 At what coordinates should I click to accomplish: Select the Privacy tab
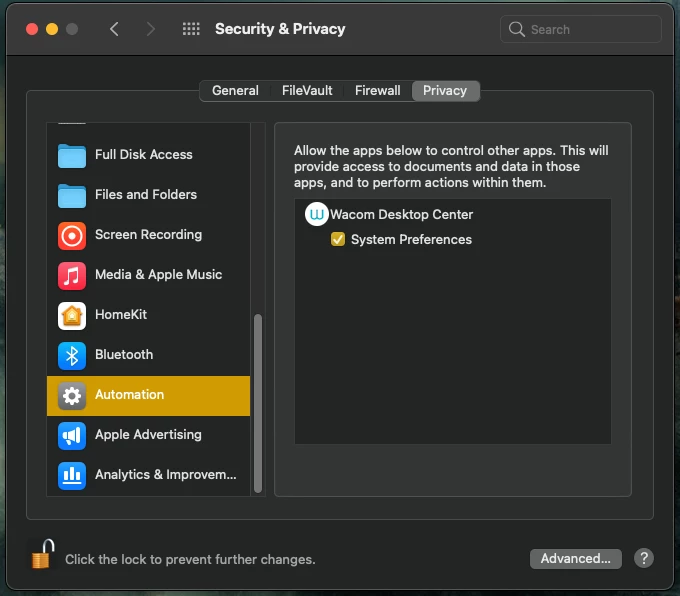(x=445, y=91)
